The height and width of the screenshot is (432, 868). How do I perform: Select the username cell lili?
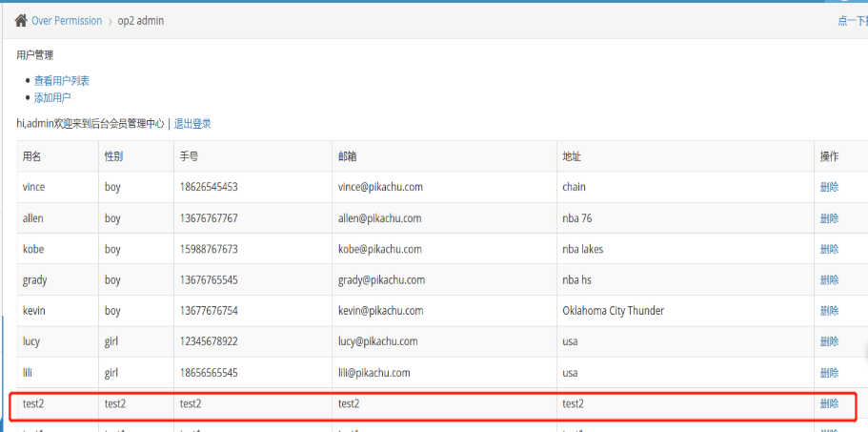tap(27, 373)
